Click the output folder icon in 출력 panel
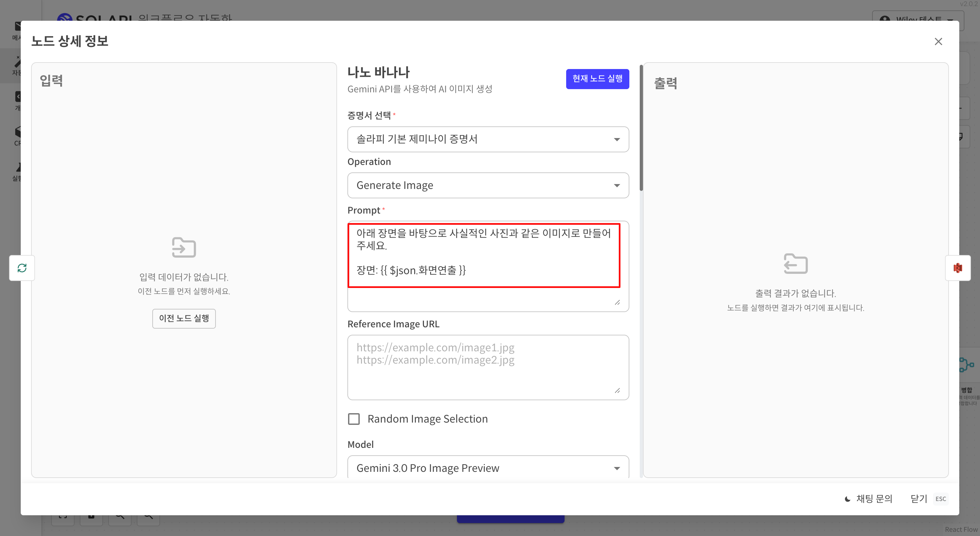Viewport: 980px width, 536px height. (796, 263)
